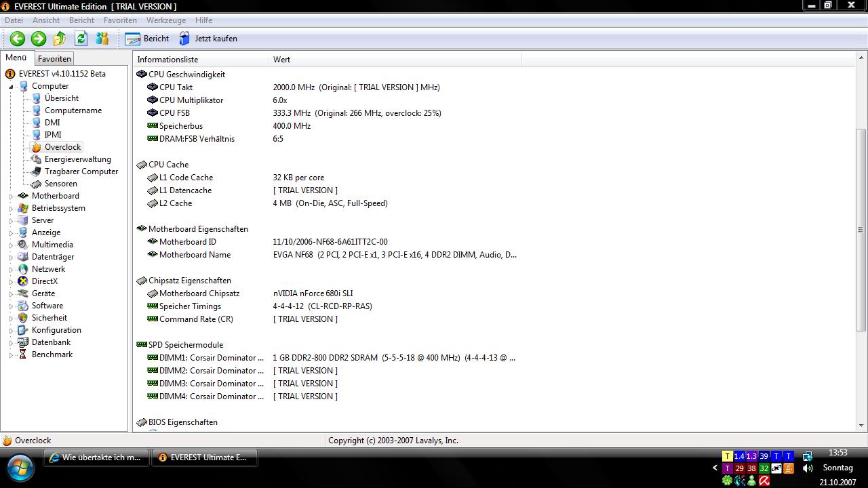868x488 pixels.
Task: Click the tray network icon
Action: 808,456
